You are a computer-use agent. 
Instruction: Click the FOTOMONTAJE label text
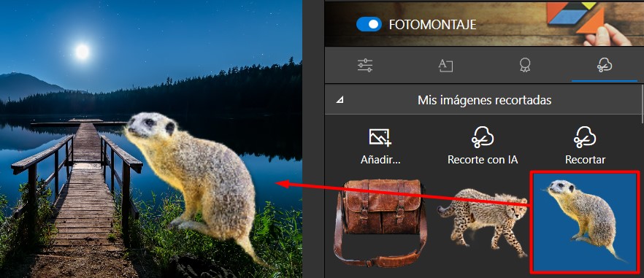(432, 25)
